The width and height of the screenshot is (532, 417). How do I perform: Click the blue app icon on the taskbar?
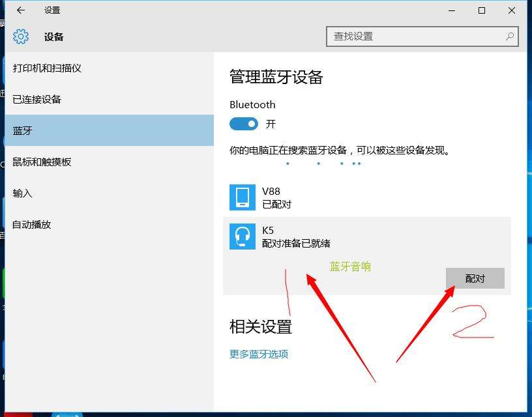[67, 414]
